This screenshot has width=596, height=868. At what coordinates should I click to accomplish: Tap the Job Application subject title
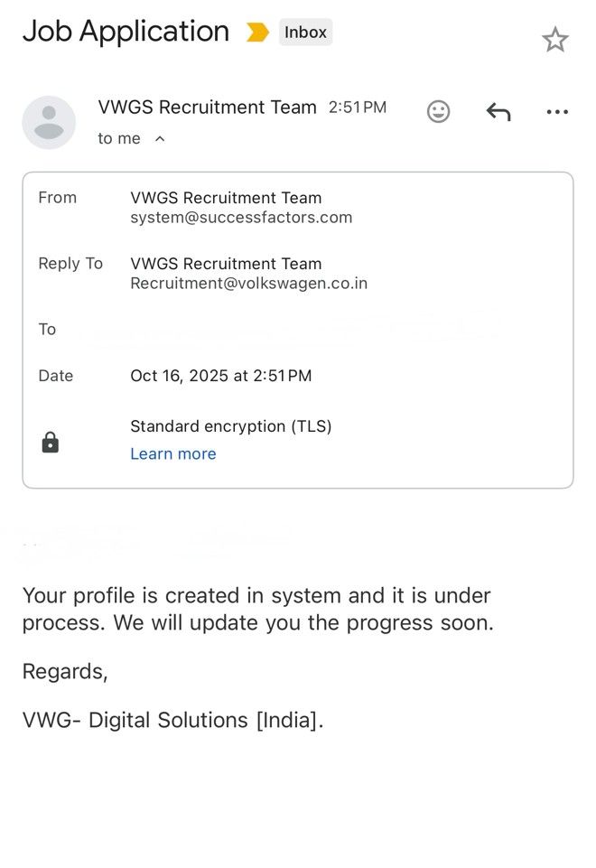coord(126,32)
